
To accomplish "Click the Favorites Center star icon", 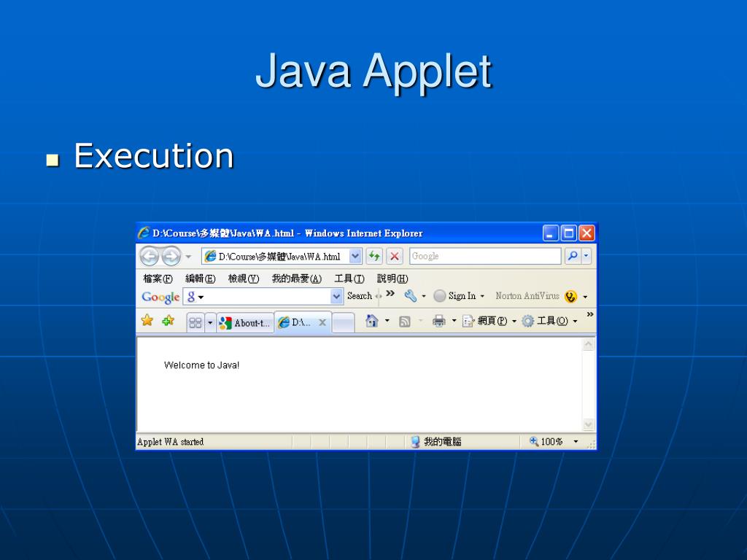I will (147, 321).
